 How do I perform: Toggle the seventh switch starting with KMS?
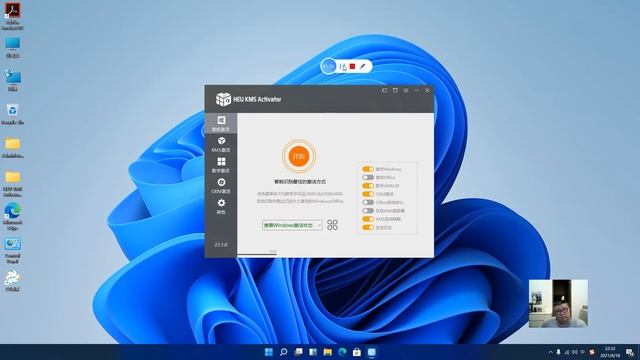tap(368, 219)
